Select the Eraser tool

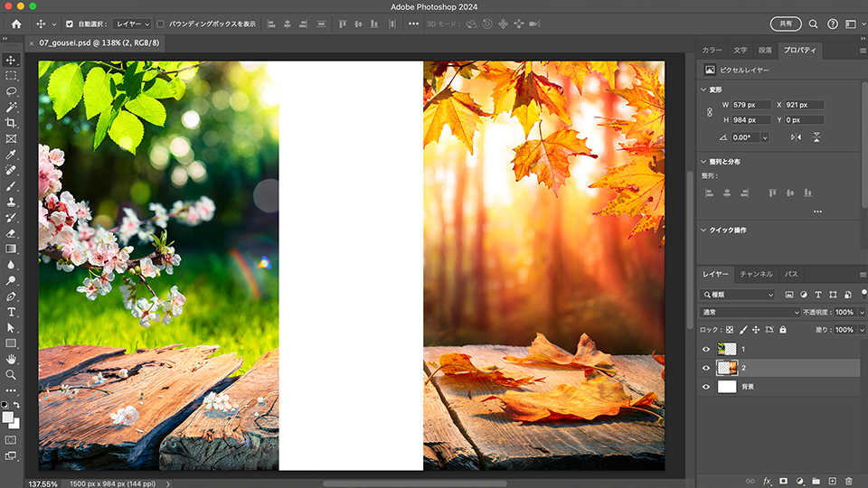coord(11,233)
